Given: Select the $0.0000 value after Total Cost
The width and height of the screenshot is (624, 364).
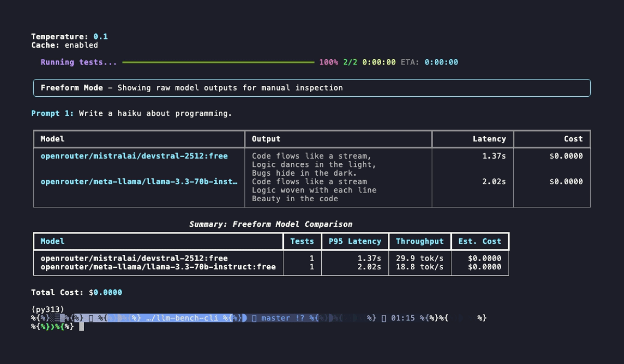Looking at the screenshot, I should coord(106,292).
